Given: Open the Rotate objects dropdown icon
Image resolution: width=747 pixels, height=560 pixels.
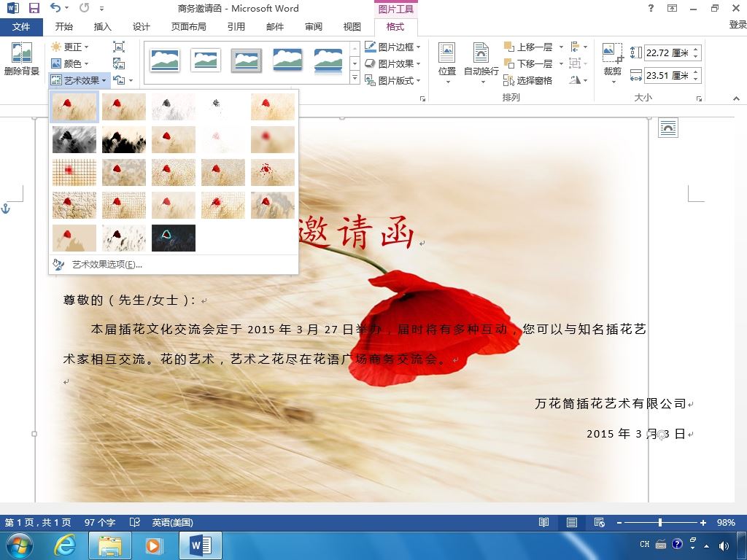Looking at the screenshot, I should tap(578, 80).
